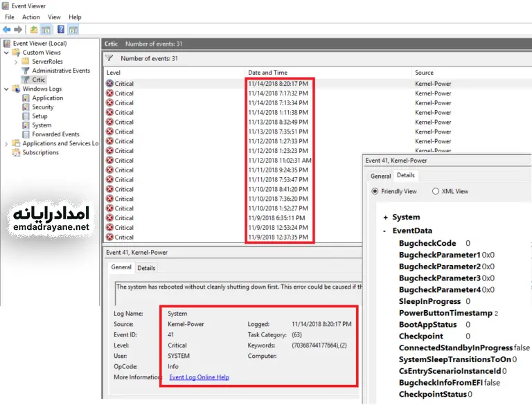Click the BugcheckCode entry in EventData
The width and height of the screenshot is (532, 405).
click(x=434, y=243)
